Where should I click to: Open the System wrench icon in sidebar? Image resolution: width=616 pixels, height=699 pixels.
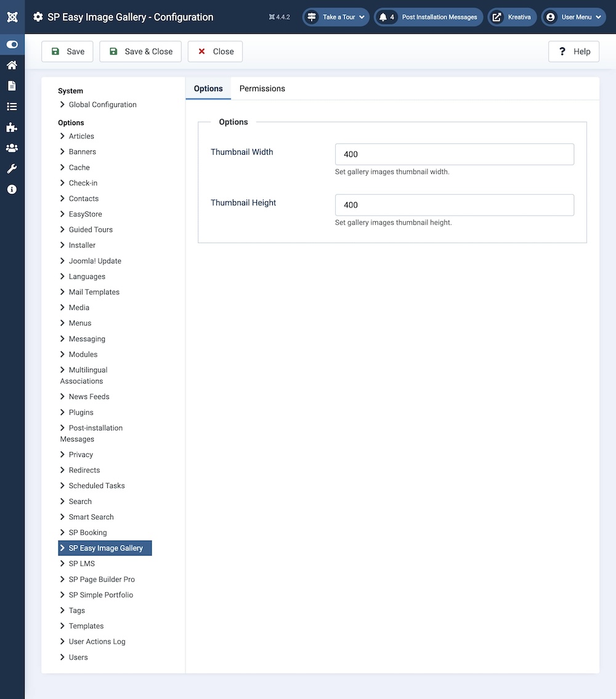point(12,169)
